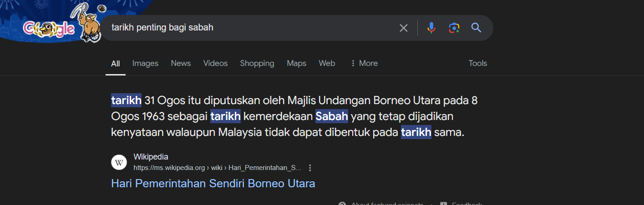Open the Hari Pemerintahan Sendiri Borneo Utara link
The width and height of the screenshot is (644, 205).
(213, 184)
